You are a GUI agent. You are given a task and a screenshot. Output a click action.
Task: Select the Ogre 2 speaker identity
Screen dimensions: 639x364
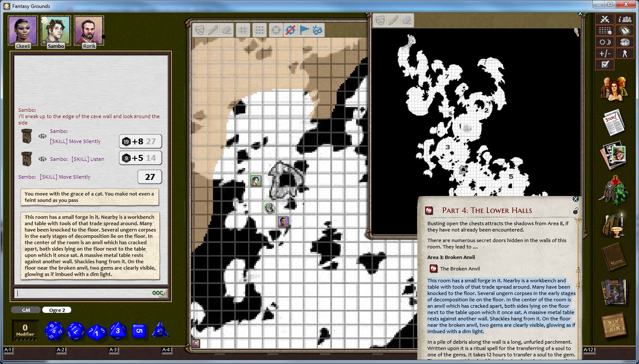coord(57,310)
